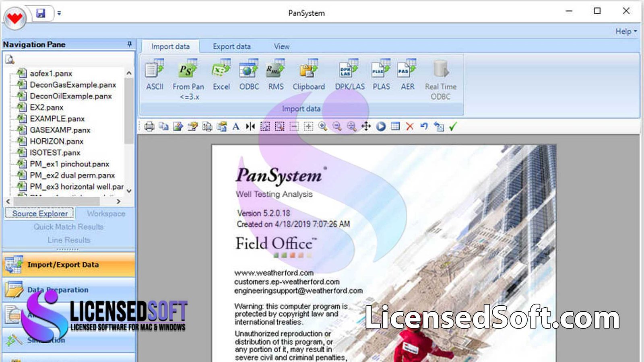Open the Help dropdown menu
Image resolution: width=644 pixels, height=362 pixels.
point(626,31)
